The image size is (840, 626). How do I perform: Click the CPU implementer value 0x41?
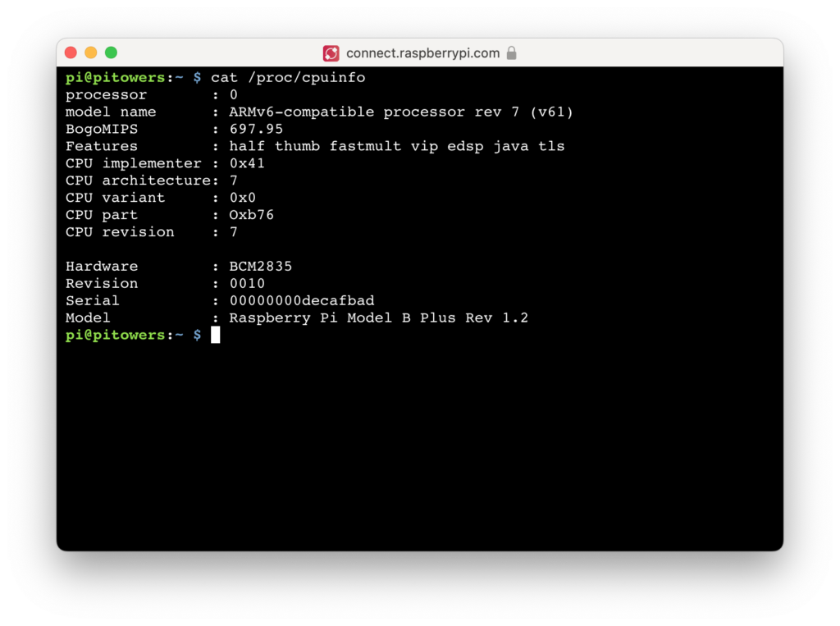247,163
